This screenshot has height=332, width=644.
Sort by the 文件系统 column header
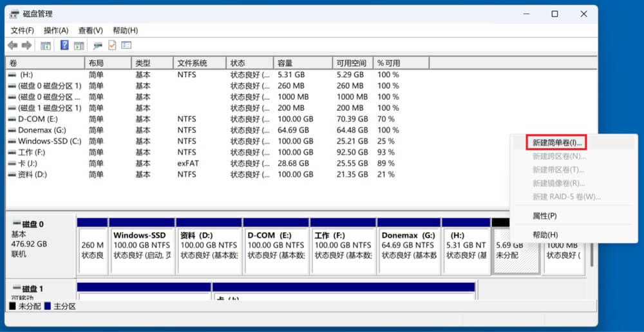click(200, 63)
